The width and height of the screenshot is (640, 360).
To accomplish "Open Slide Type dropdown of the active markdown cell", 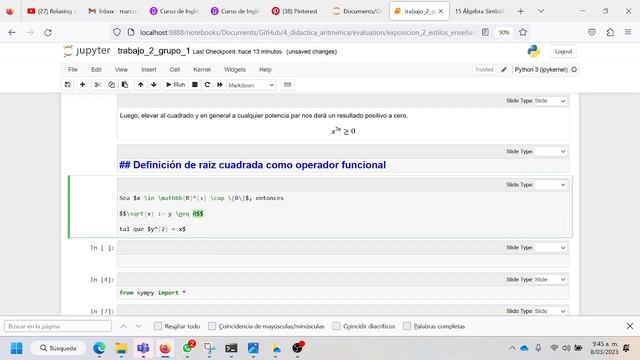I will coord(551,185).
